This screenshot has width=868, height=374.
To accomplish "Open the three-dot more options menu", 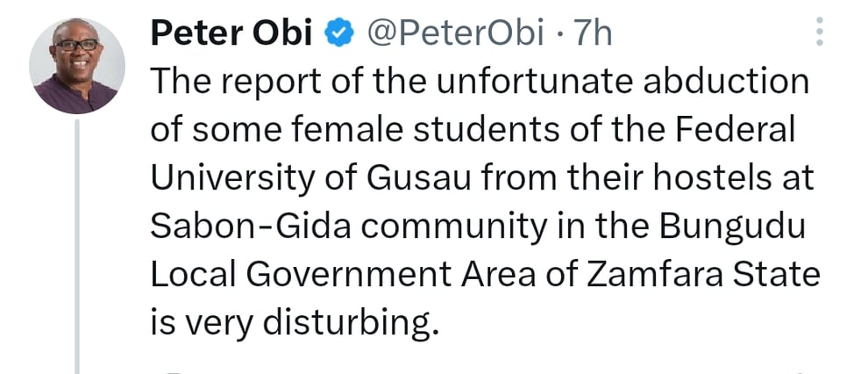I will pos(820,32).
